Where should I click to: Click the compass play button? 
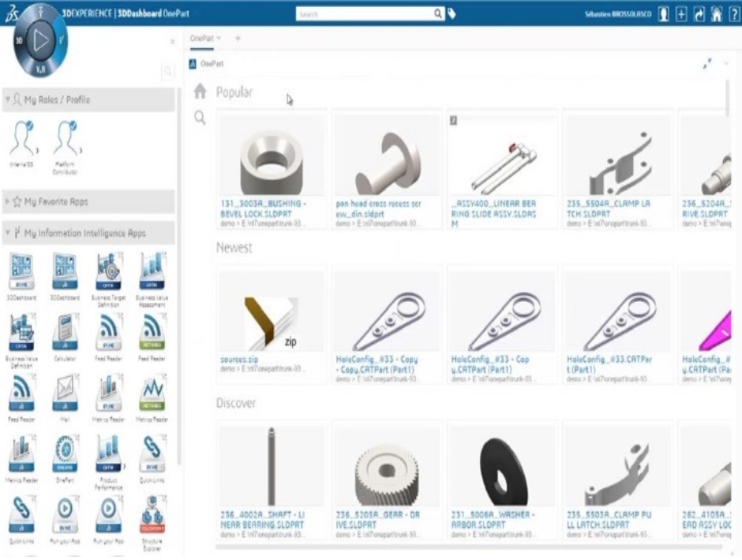(41, 36)
